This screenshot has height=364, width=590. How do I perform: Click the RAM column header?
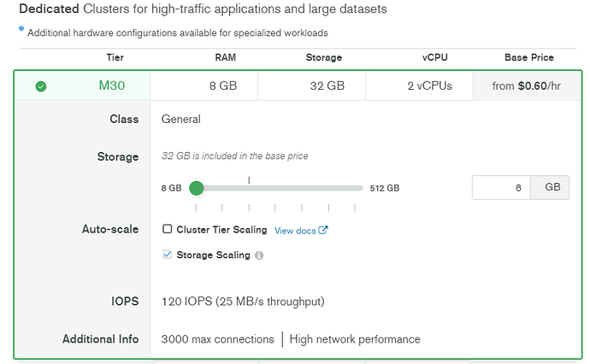[x=226, y=58]
